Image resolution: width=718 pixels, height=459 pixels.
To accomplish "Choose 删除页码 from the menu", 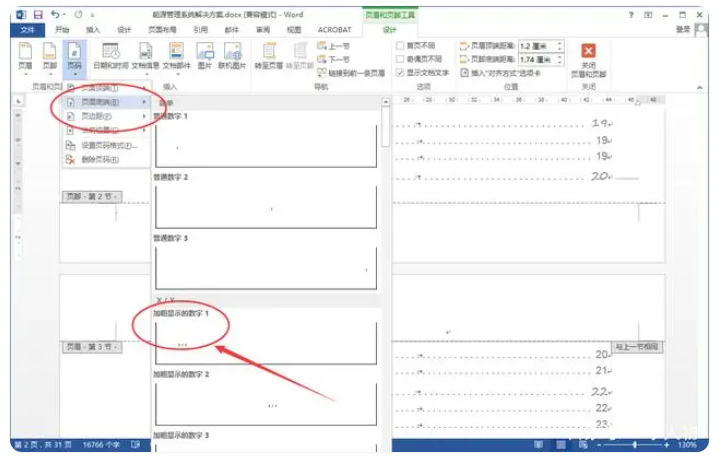I will (x=100, y=159).
